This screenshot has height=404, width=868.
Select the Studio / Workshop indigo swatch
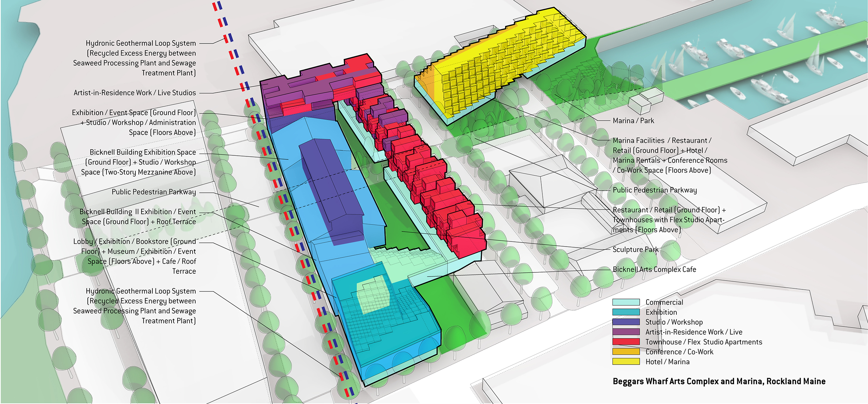tap(626, 322)
